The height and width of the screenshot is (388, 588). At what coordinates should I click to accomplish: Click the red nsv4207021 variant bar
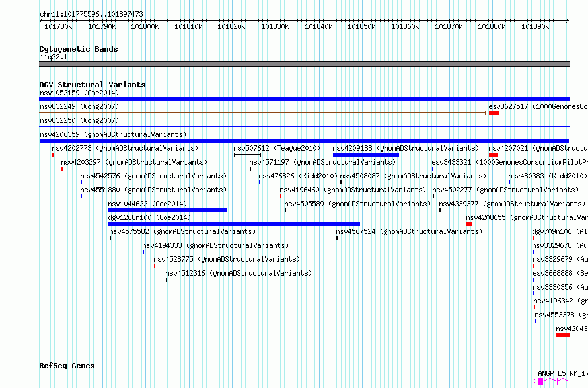point(493,155)
